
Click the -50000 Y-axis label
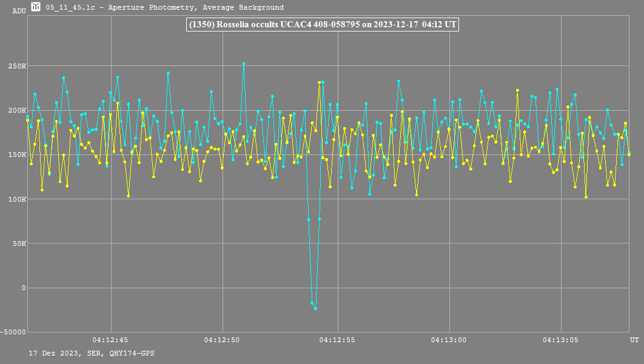[x=14, y=332]
